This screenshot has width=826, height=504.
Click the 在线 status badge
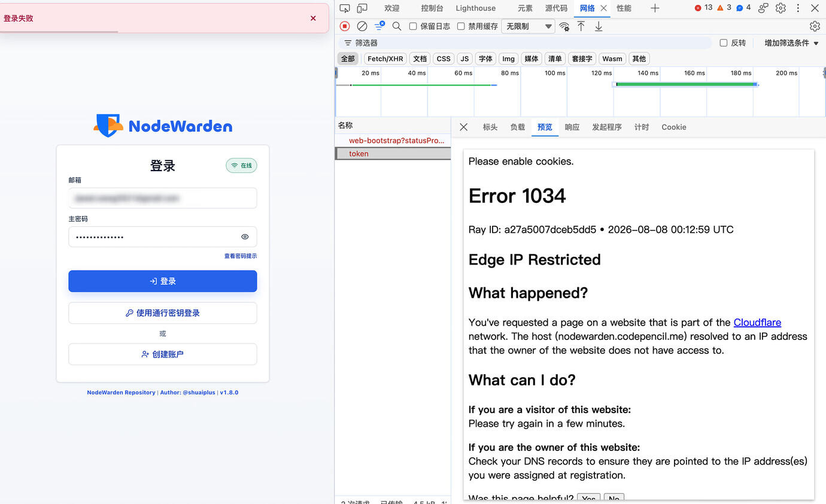pos(241,166)
